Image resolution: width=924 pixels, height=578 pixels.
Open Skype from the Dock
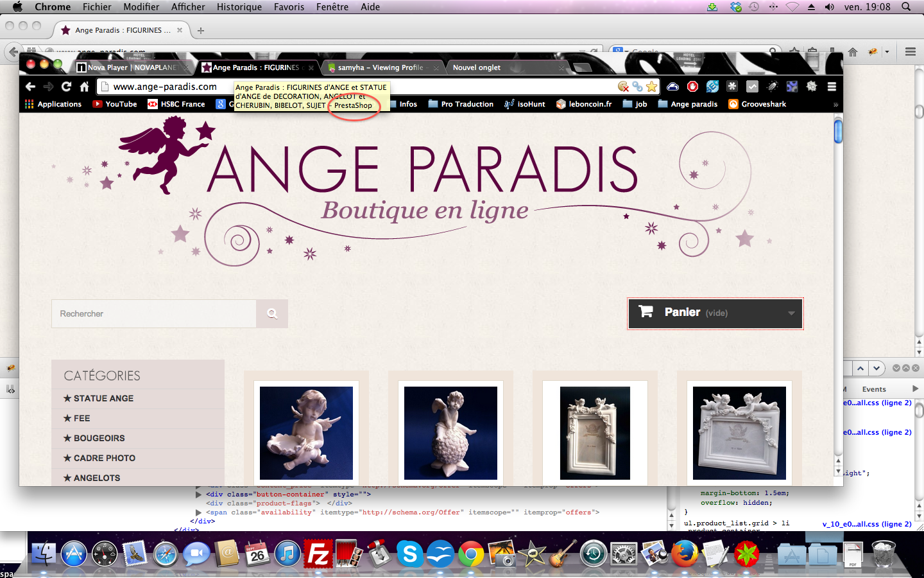point(409,554)
